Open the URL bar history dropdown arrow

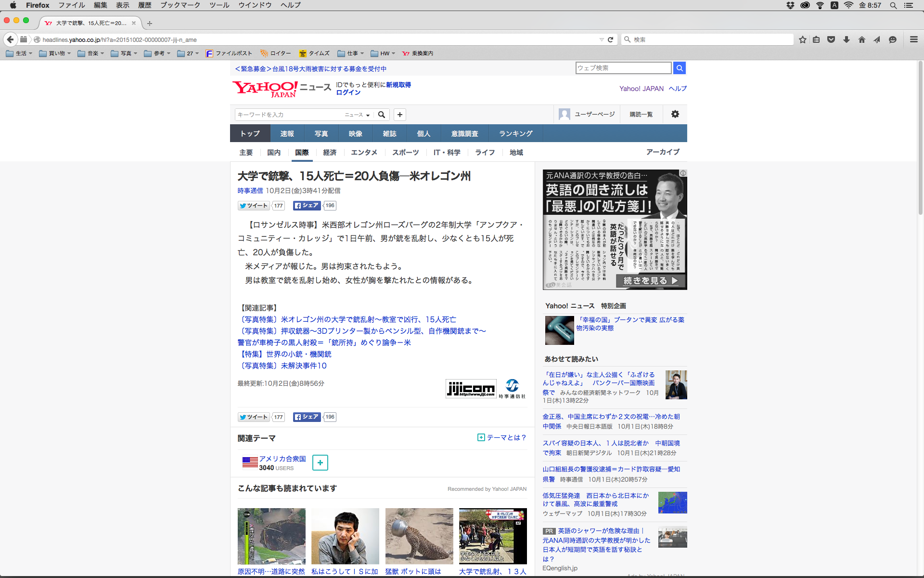601,39
